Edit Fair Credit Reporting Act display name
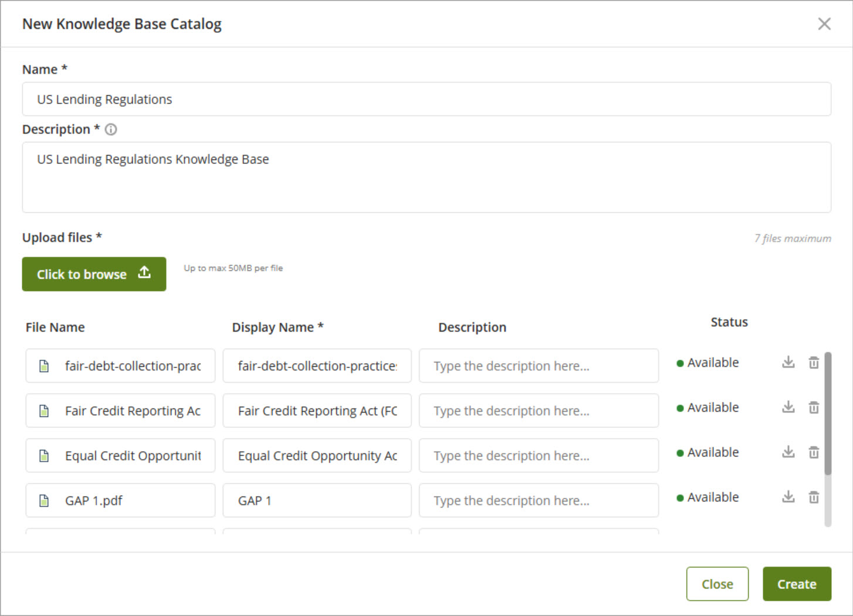The width and height of the screenshot is (853, 616). [317, 411]
